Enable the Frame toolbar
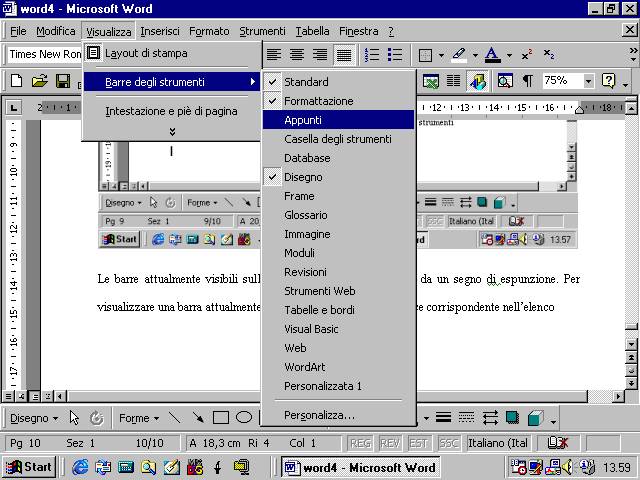Viewport: 640px width, 480px height. pos(338,196)
